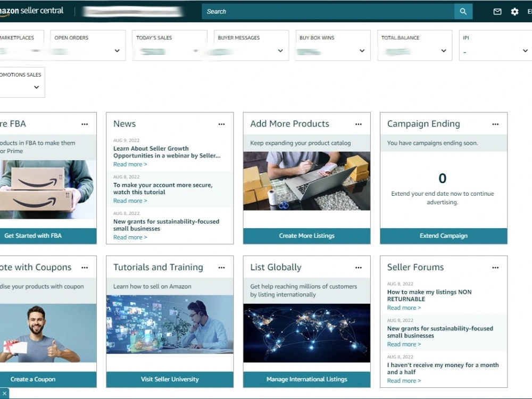The height and width of the screenshot is (399, 532).
Task: Open forum post How to make listings NON RETURNABLE
Action: 429,295
